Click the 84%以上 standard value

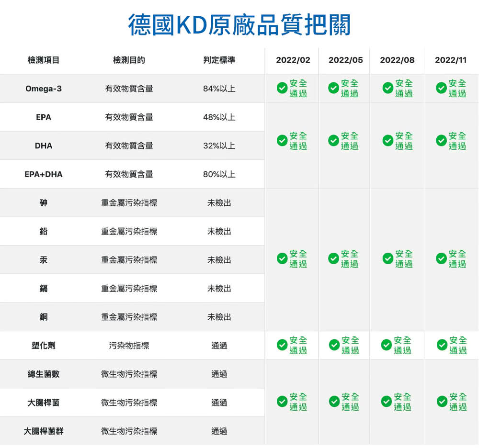pos(219,89)
